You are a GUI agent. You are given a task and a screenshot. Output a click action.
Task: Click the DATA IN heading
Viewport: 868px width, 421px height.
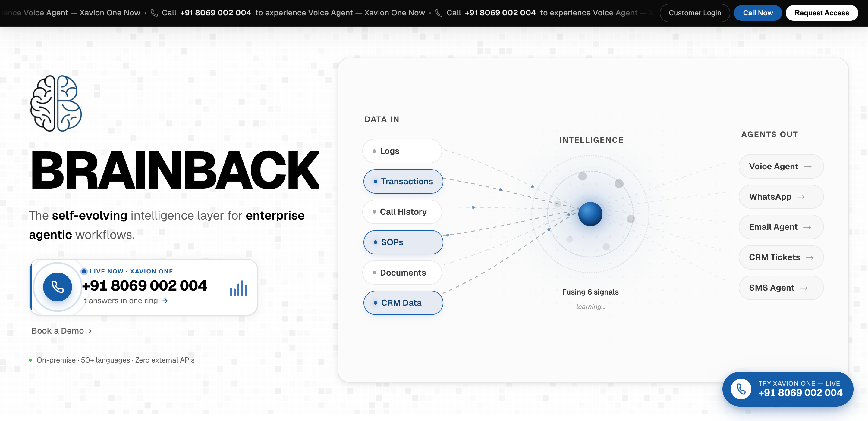[x=382, y=119]
